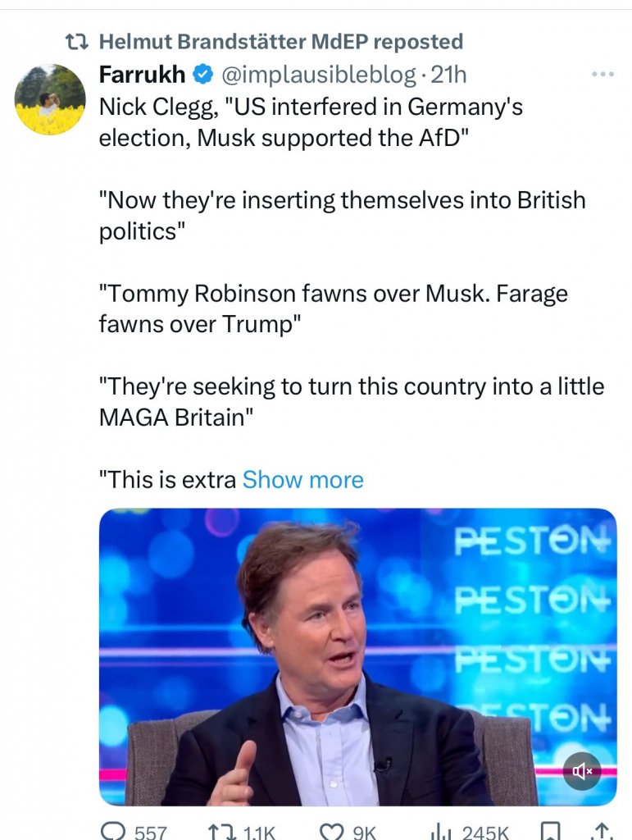This screenshot has width=632, height=840.
Task: Click Farrukh's profile avatar picture
Action: click(50, 99)
